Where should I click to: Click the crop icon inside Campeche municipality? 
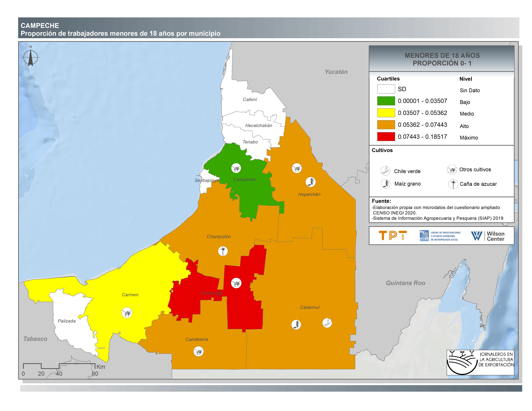coord(236,168)
